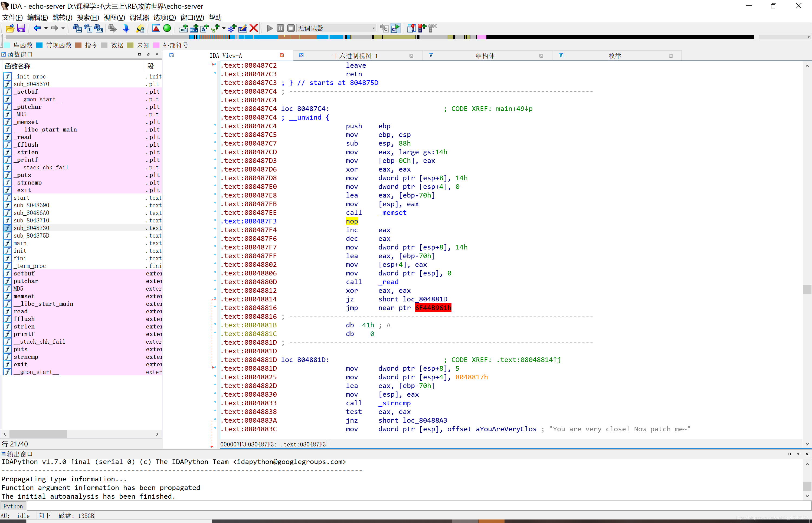Click the highlighted C with green arrow icon

[x=395, y=28]
